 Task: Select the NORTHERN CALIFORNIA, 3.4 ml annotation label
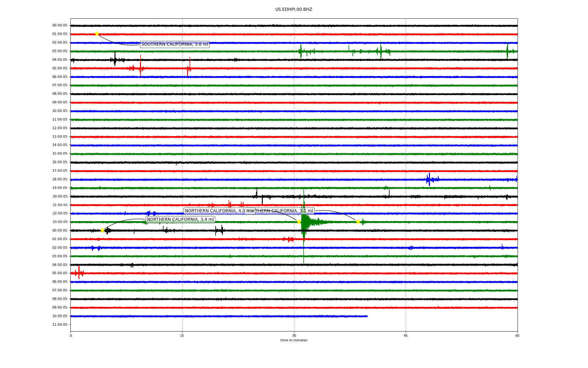[x=180, y=220]
